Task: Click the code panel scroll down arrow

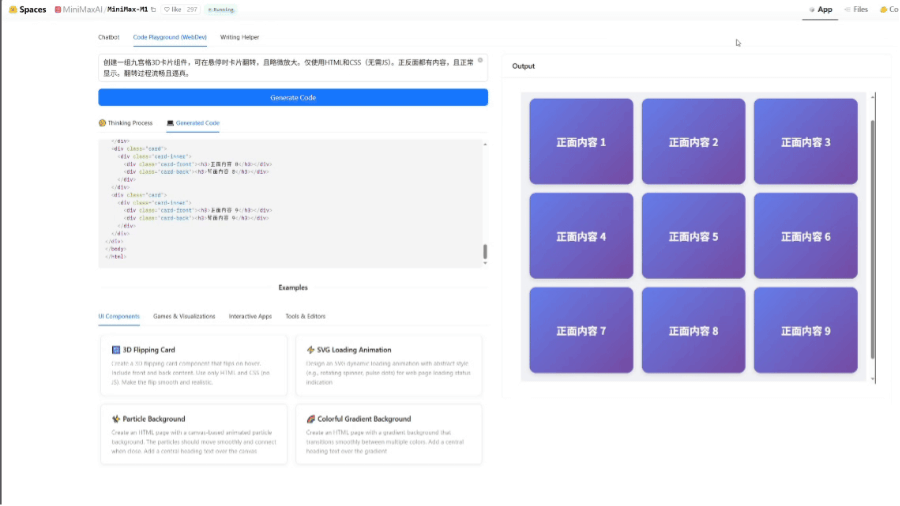Action: click(485, 263)
